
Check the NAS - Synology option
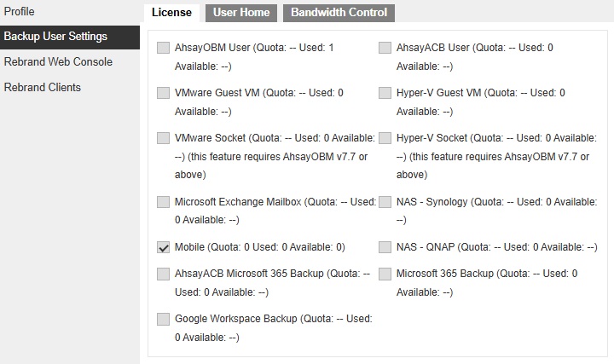tap(385, 202)
